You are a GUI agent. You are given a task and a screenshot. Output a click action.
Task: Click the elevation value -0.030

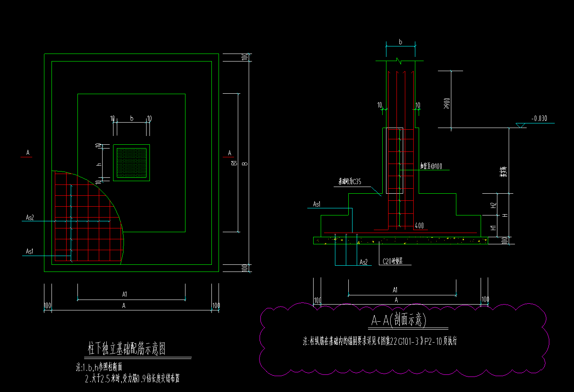(x=539, y=118)
